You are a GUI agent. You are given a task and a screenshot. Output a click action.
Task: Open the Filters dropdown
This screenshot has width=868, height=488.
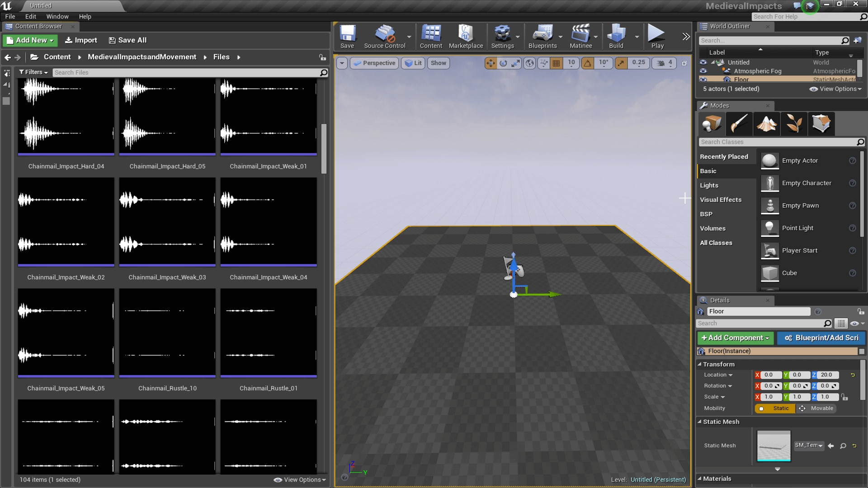[33, 72]
